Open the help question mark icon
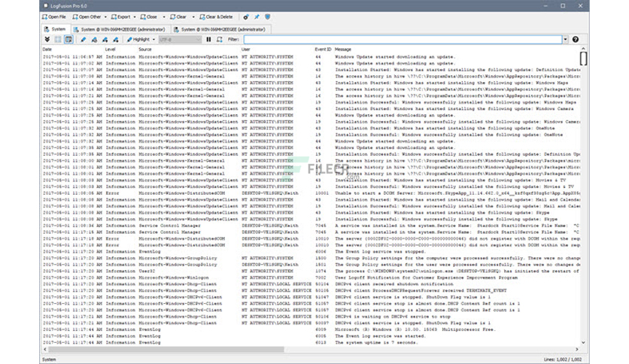Viewport: 629px width, 364px height. [x=576, y=39]
